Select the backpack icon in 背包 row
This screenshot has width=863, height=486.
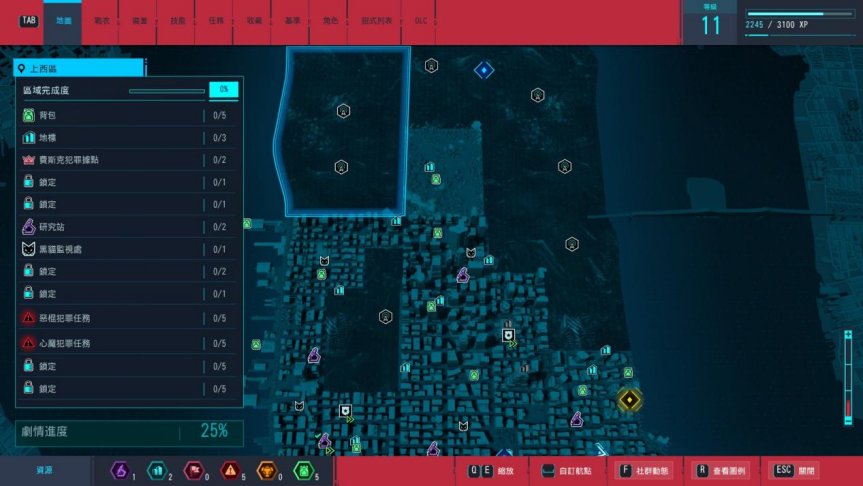[29, 115]
